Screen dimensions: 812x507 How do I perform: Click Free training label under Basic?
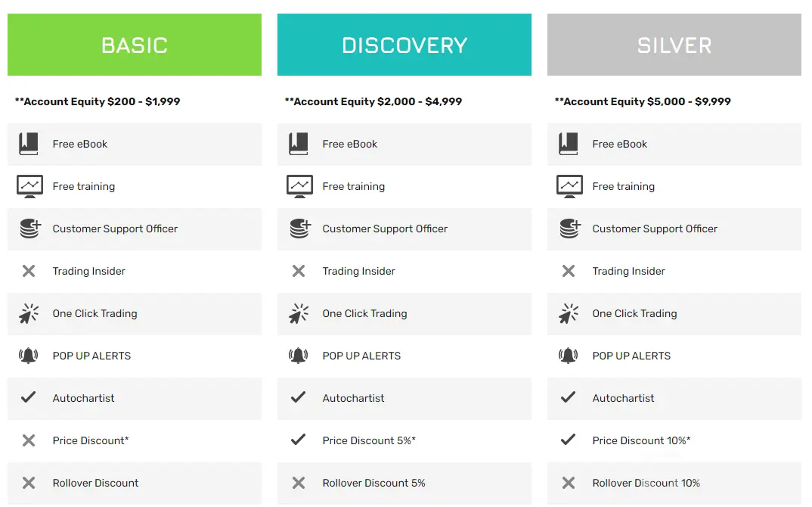(84, 186)
